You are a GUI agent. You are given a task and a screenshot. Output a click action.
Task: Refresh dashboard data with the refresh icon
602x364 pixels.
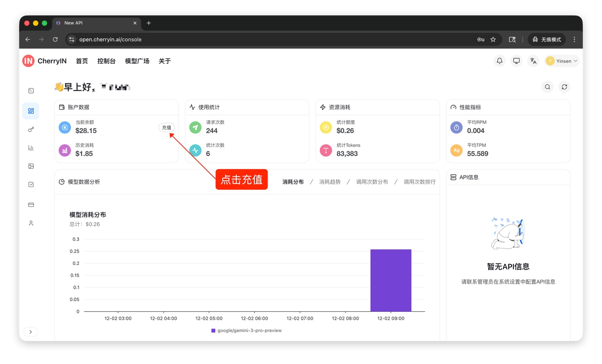[x=564, y=87]
